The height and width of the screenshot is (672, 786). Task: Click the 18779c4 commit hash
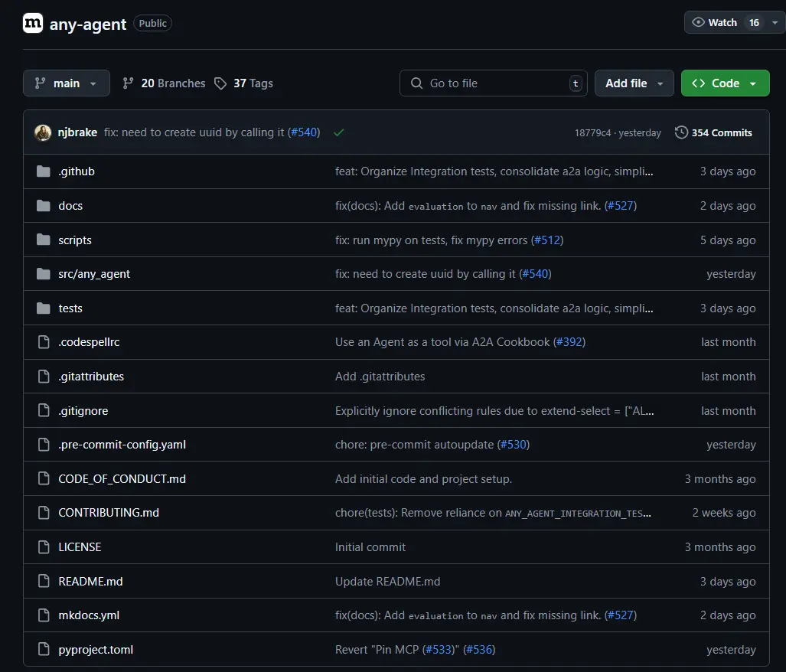coord(593,133)
